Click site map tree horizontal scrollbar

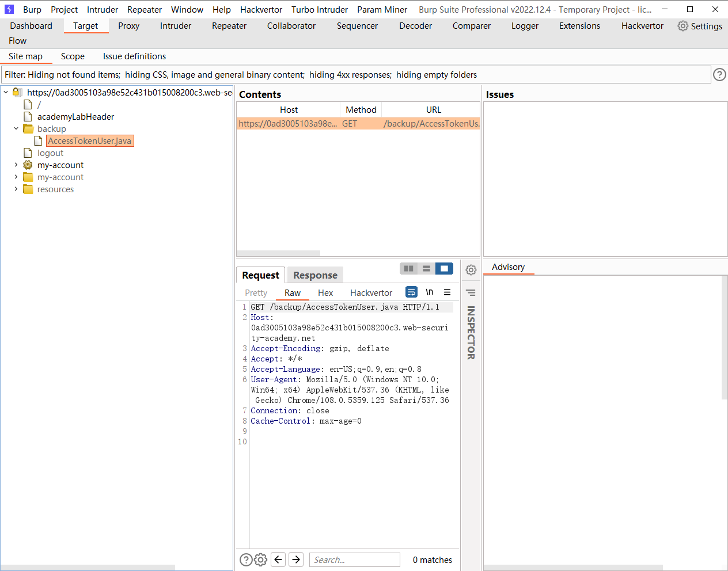pyautogui.click(x=88, y=568)
